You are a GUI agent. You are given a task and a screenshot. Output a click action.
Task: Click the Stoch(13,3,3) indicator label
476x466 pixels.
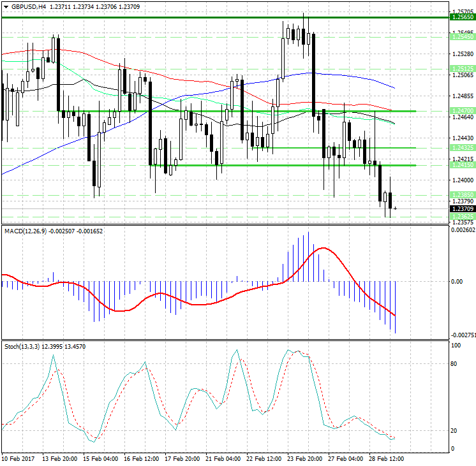(x=22, y=346)
